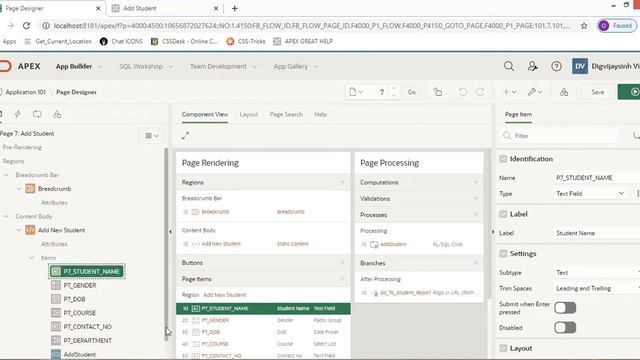Click the Filter properties input field
640x360 pixels.
click(x=561, y=136)
